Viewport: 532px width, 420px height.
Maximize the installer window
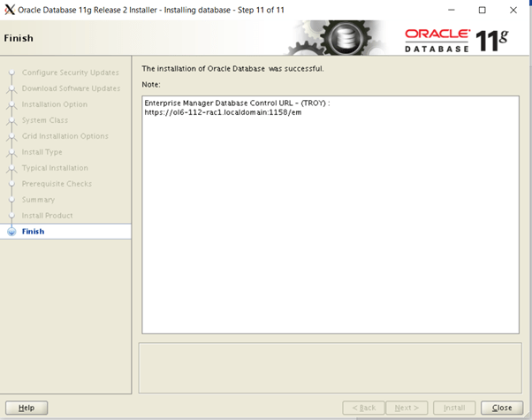482,10
